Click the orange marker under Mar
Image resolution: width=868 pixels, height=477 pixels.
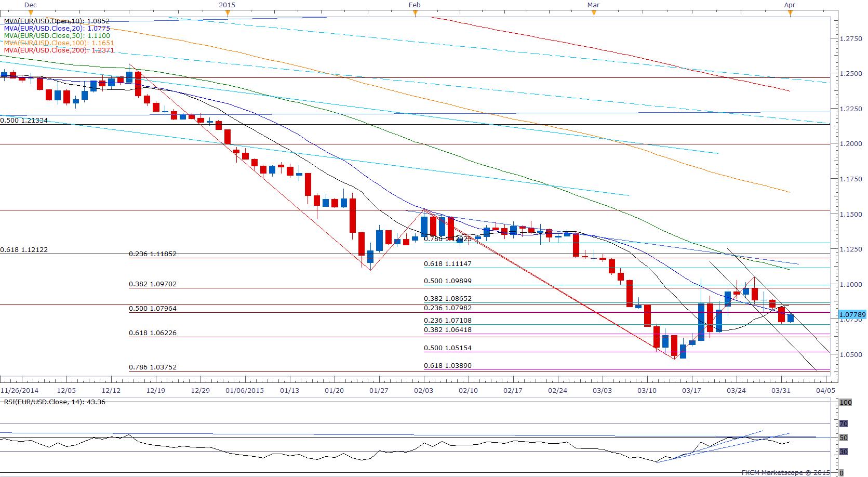coord(594,14)
